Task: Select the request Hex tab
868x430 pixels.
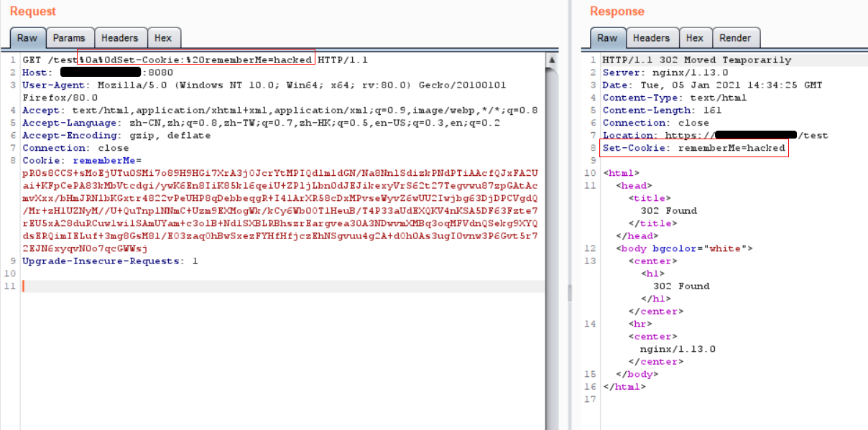Action: point(163,38)
